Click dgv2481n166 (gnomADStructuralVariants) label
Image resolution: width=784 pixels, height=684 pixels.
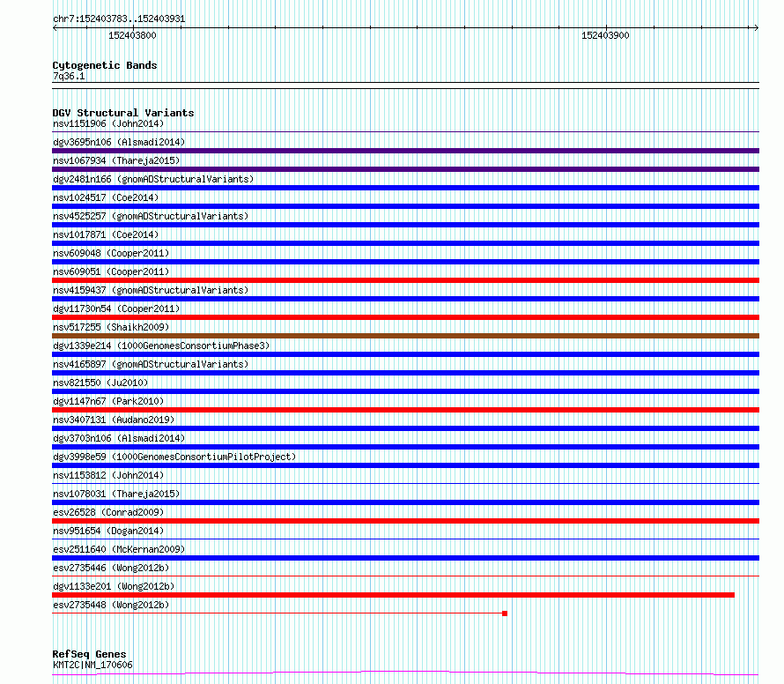(153, 179)
